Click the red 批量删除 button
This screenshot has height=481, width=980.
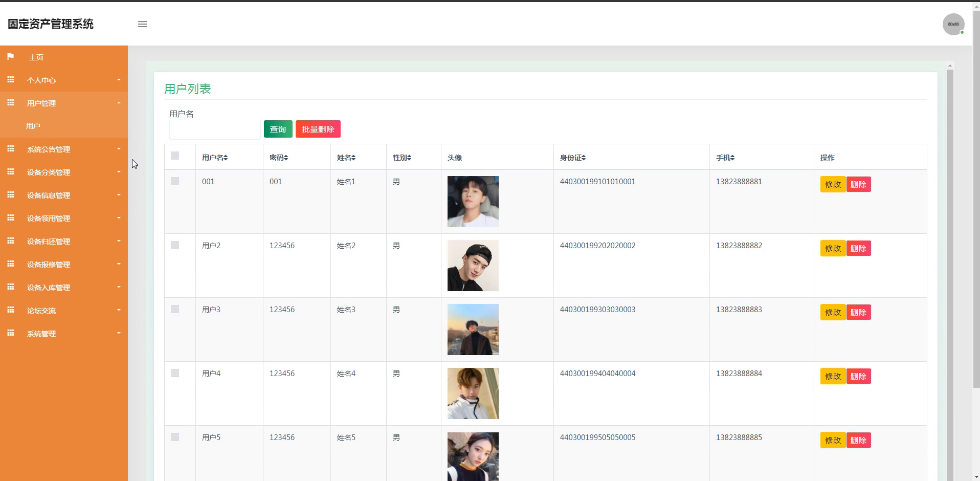(318, 129)
